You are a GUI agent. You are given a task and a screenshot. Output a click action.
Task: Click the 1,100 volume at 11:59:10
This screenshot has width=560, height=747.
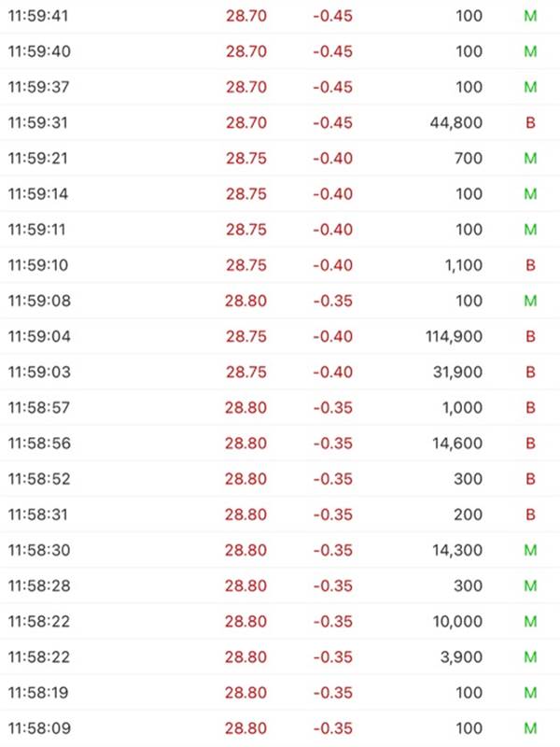[x=463, y=266]
